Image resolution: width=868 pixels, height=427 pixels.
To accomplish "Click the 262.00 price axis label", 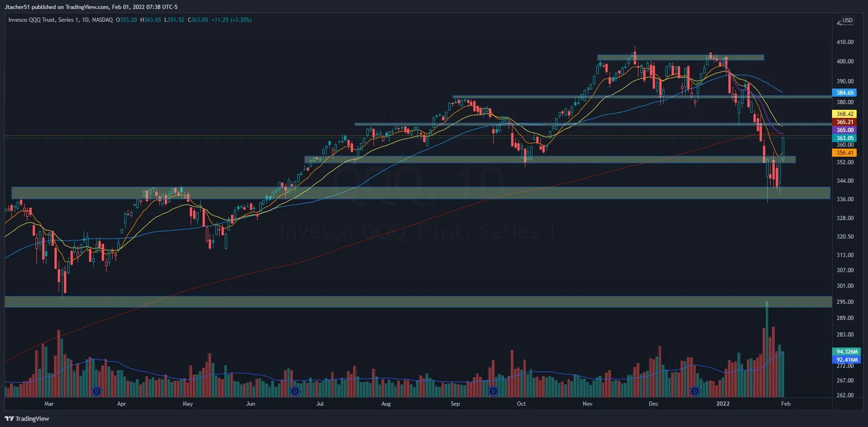I will click(845, 395).
